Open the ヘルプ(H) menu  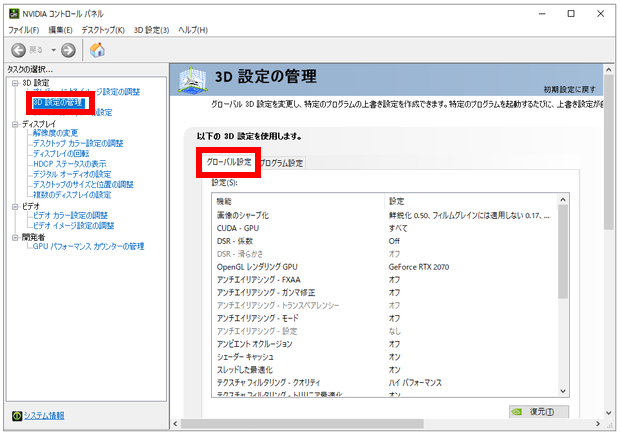coord(193,30)
